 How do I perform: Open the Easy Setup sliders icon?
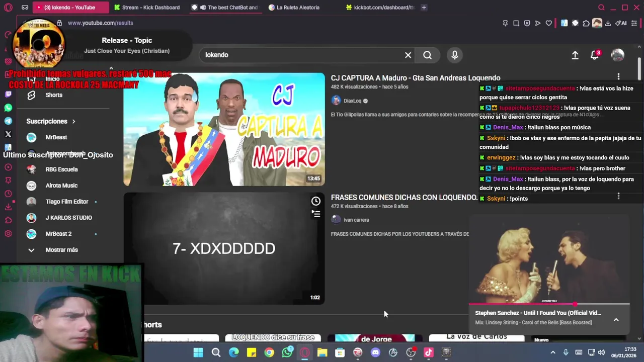point(634,23)
